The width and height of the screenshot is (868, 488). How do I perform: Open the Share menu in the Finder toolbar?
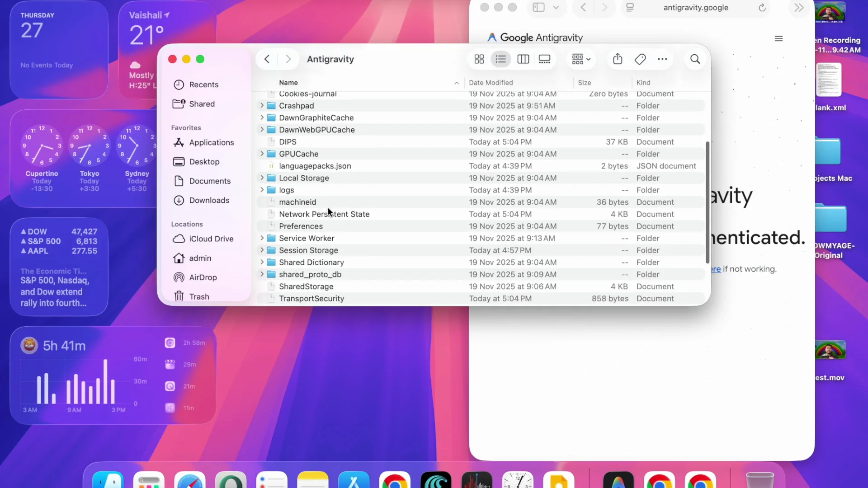(x=618, y=59)
